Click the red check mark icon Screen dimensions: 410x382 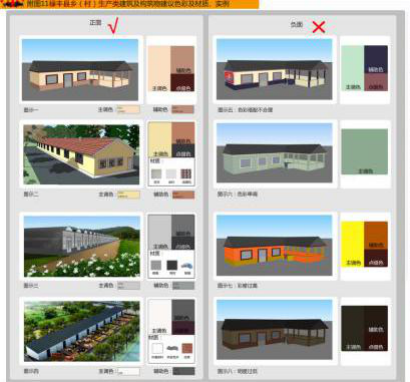(x=114, y=26)
